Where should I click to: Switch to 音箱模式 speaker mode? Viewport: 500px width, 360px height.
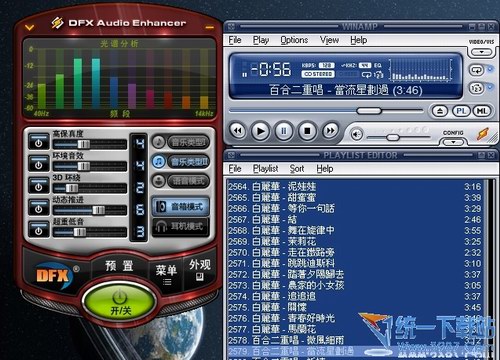[181, 207]
